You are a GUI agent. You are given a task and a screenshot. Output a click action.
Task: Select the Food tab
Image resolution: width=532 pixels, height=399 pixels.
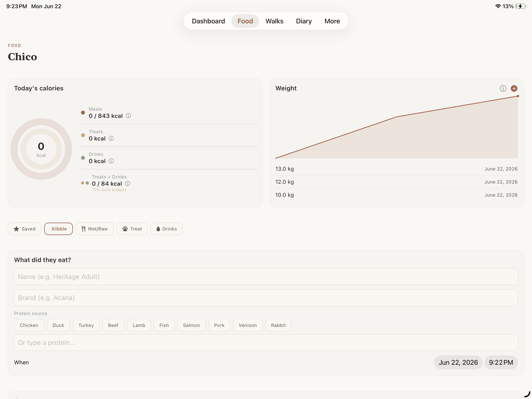(x=245, y=21)
